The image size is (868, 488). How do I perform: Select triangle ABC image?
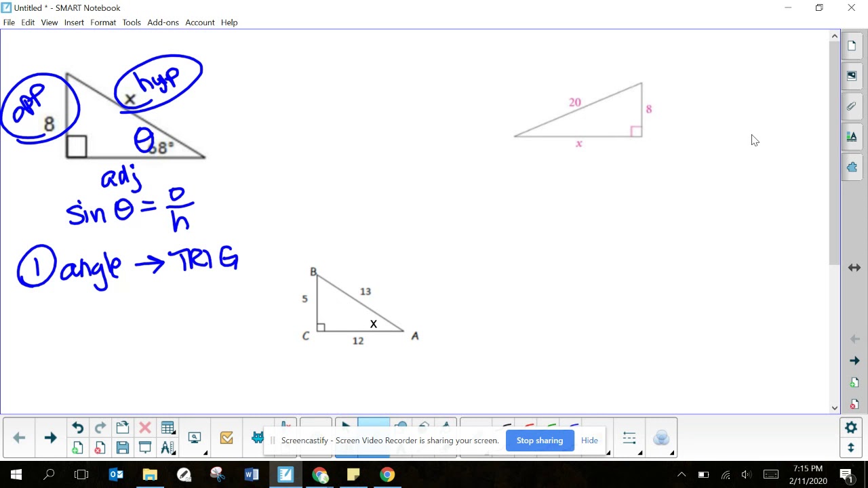pyautogui.click(x=359, y=306)
